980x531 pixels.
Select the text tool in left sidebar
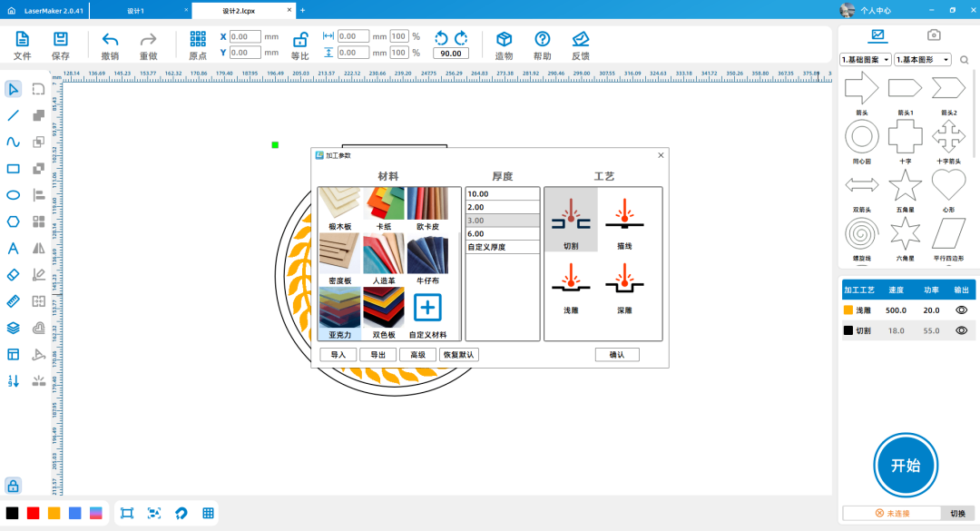click(14, 249)
